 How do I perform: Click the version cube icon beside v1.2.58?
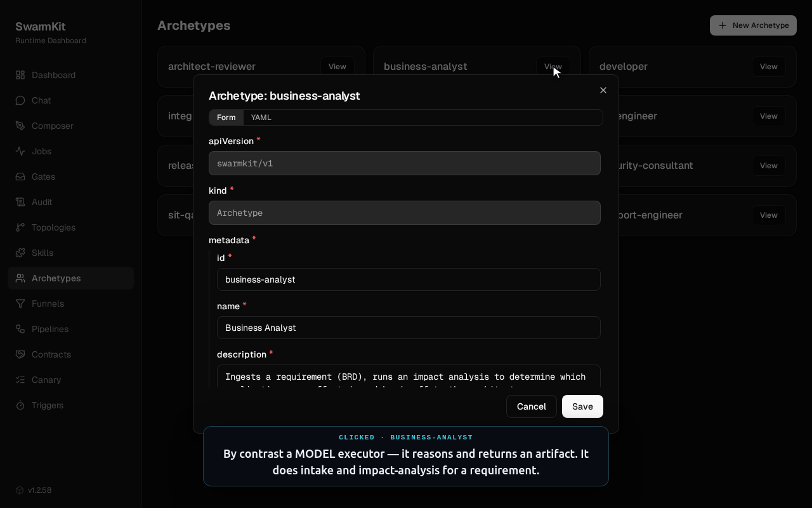[x=20, y=490]
